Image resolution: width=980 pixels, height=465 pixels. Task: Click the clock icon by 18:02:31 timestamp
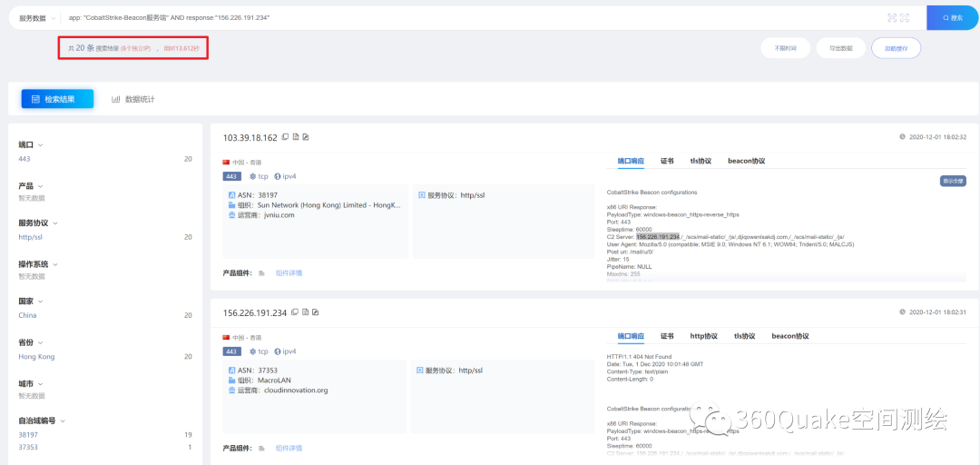(x=902, y=312)
